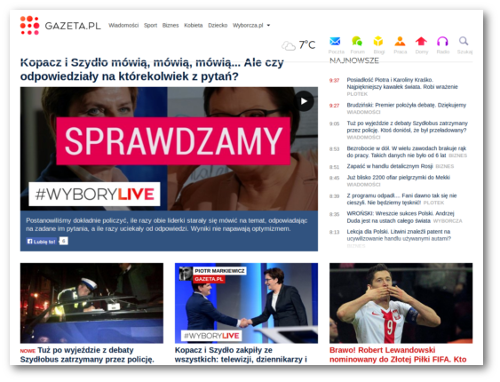Open the Forum speech bubbles icon
Viewport: 500px width, 382px height.
coord(357,41)
